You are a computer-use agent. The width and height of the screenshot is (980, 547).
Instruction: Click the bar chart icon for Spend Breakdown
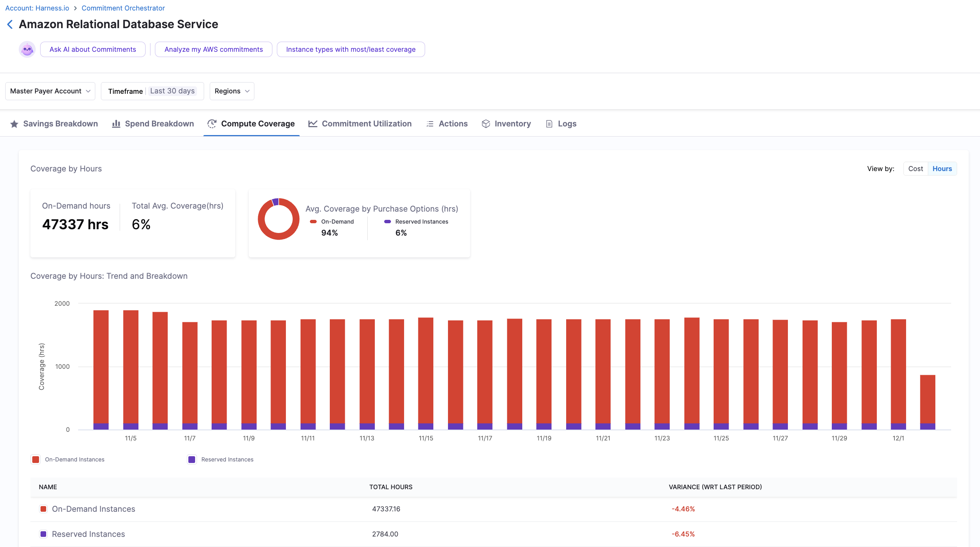116,124
